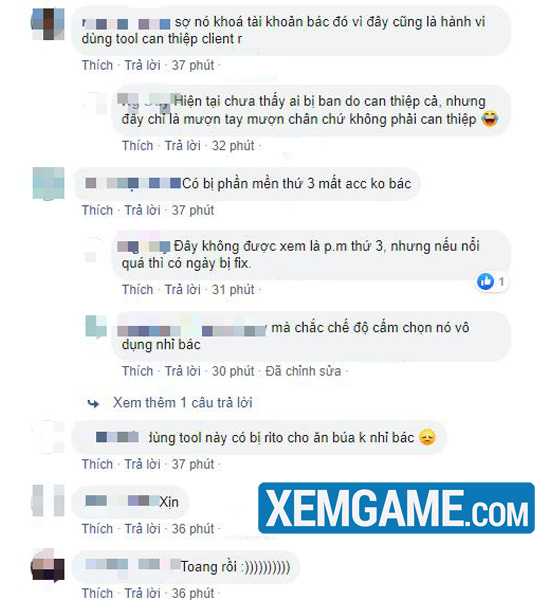Click the sad emoji in the rito comment

pos(427,437)
